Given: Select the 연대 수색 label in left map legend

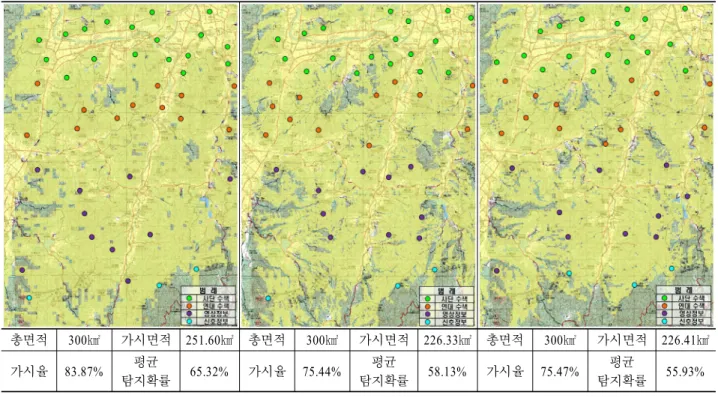Looking at the screenshot, I should (216, 306).
